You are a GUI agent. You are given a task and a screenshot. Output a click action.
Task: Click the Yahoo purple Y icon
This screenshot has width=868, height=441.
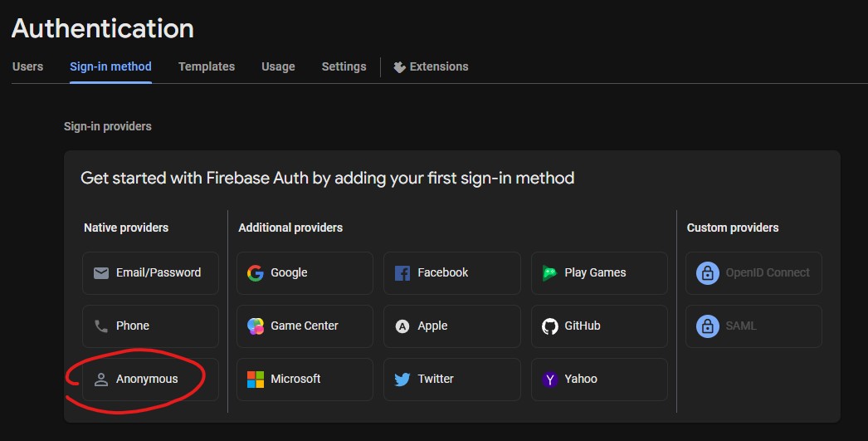549,379
